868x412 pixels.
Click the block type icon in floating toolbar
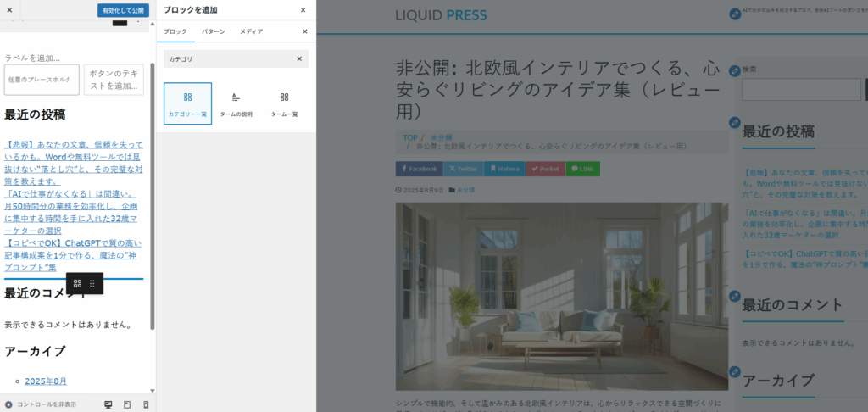[77, 283]
